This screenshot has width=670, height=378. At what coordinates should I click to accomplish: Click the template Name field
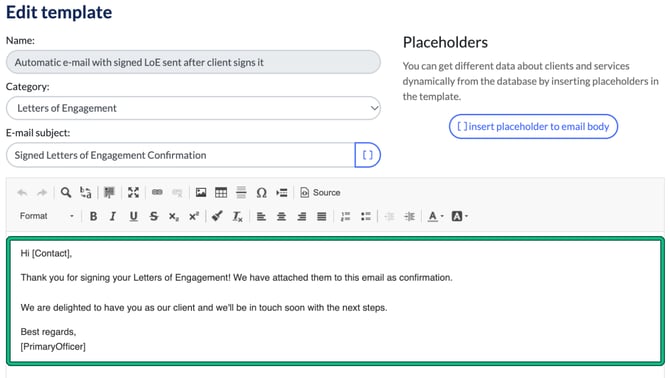(193, 62)
